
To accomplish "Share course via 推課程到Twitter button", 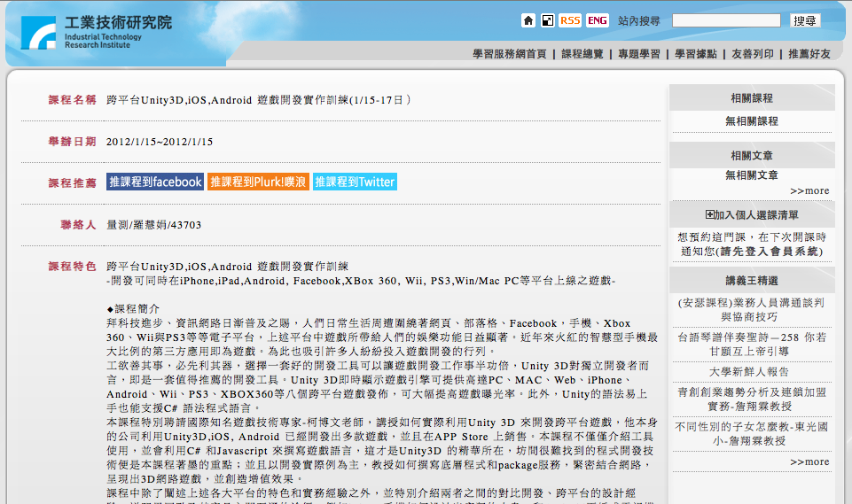I will (355, 182).
